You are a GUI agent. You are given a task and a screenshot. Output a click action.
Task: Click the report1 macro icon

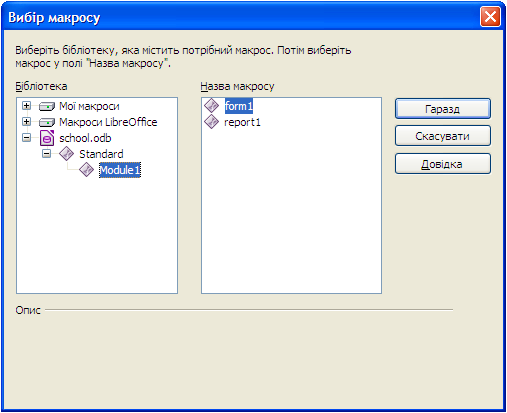click(211, 122)
